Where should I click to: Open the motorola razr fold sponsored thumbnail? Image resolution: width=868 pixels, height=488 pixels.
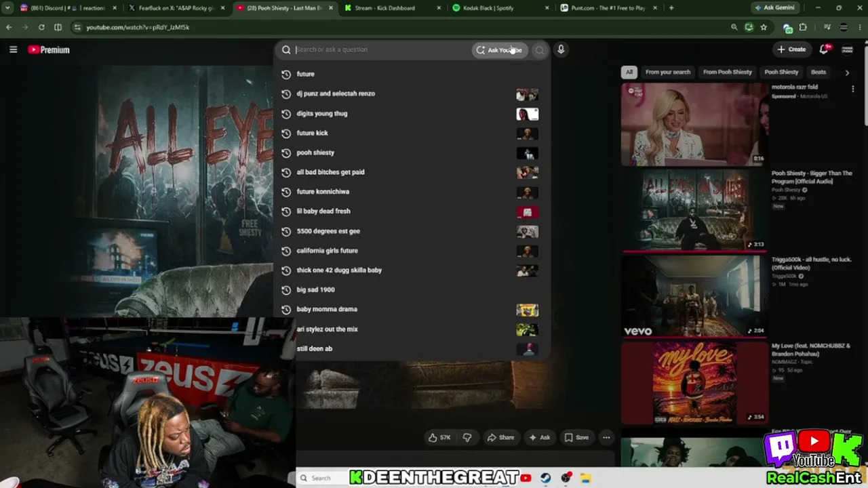tap(693, 124)
